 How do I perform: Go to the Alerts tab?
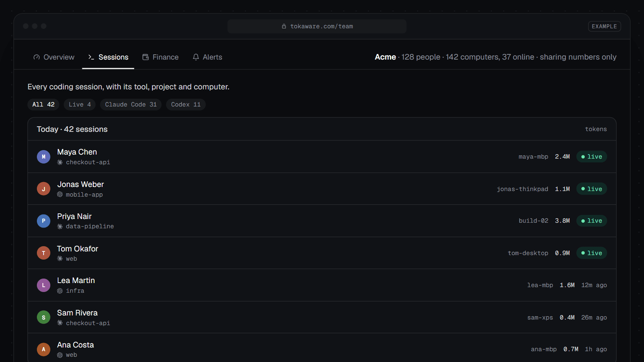click(207, 57)
